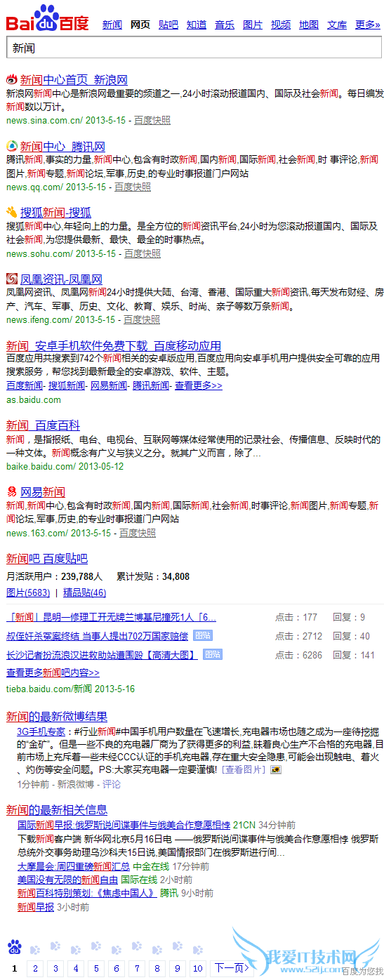The image size is (384, 980).
Task: Open result 新闻_百度百科
Action: point(43,425)
